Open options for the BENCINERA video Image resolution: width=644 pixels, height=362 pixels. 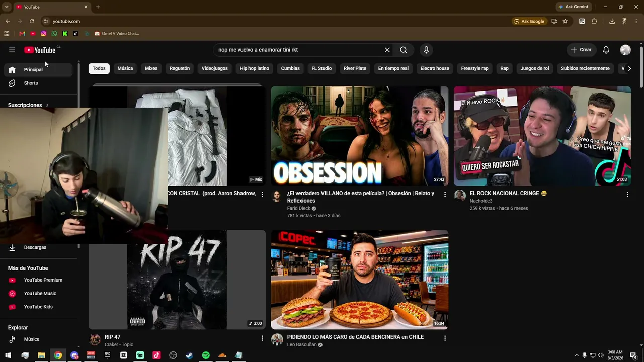tap(445, 338)
